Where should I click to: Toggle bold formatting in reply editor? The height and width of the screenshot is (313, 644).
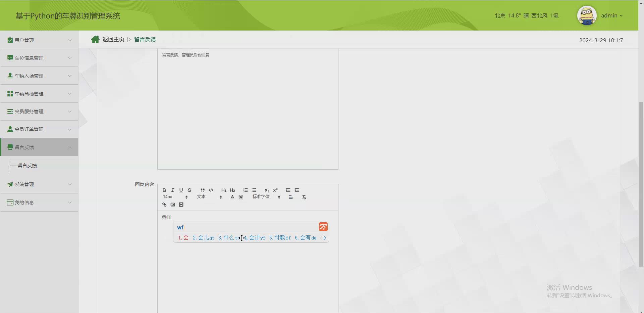(x=164, y=190)
